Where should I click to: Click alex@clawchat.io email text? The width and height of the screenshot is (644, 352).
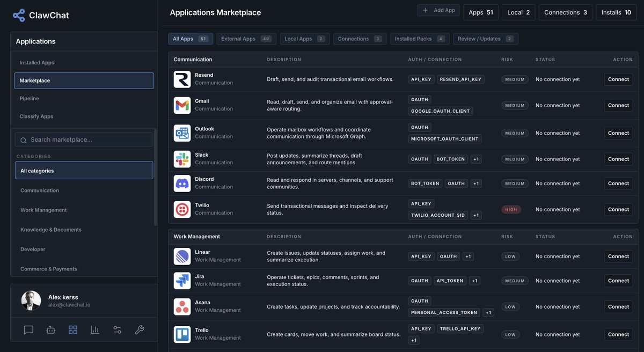click(x=69, y=305)
